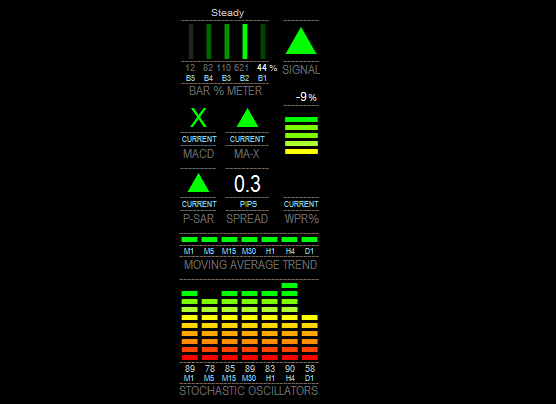Click the green up triangle above P-SAR
This screenshot has width=556, height=404.
click(198, 183)
